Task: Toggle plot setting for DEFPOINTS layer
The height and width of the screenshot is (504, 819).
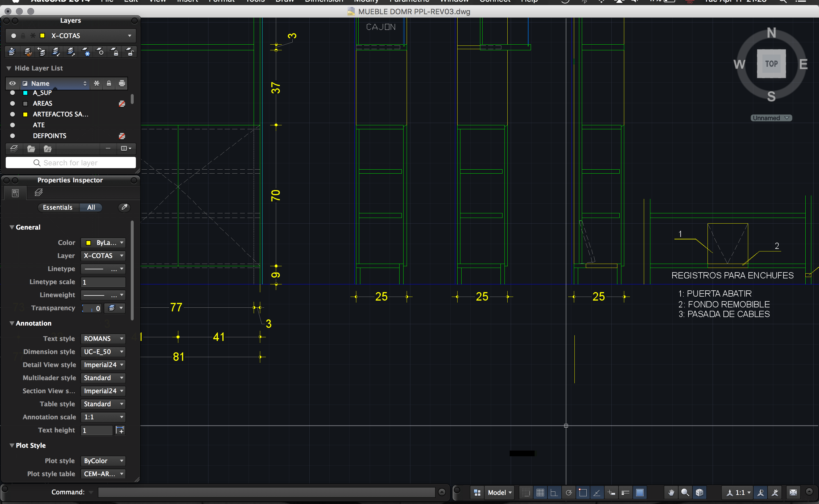Action: [x=122, y=136]
